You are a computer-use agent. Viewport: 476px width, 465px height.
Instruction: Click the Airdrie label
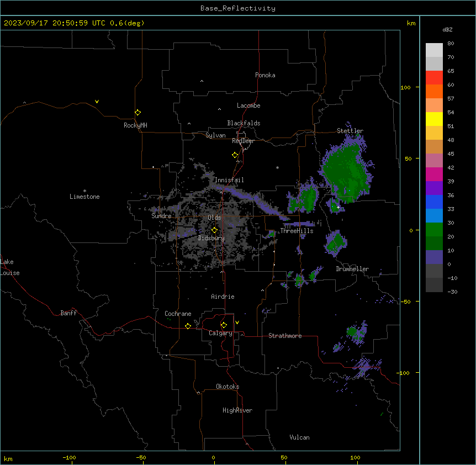[x=223, y=297]
